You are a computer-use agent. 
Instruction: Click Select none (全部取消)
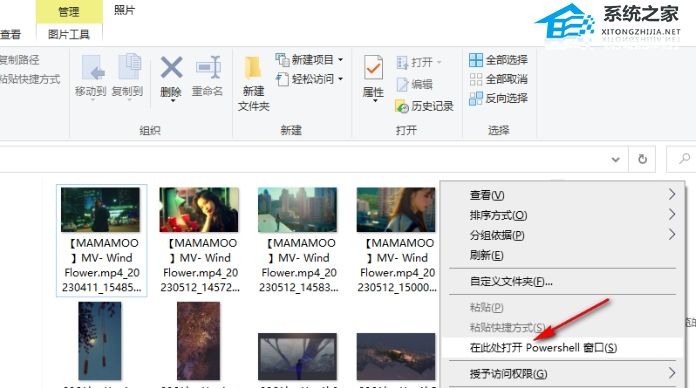[498, 79]
